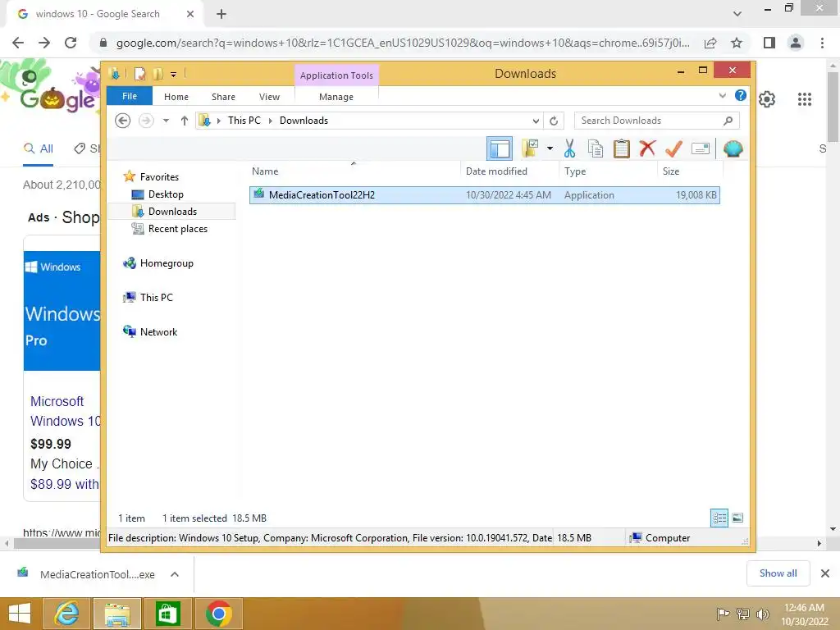Click the This PC breadcrumb
Image resolution: width=840 pixels, height=630 pixels.
244,121
